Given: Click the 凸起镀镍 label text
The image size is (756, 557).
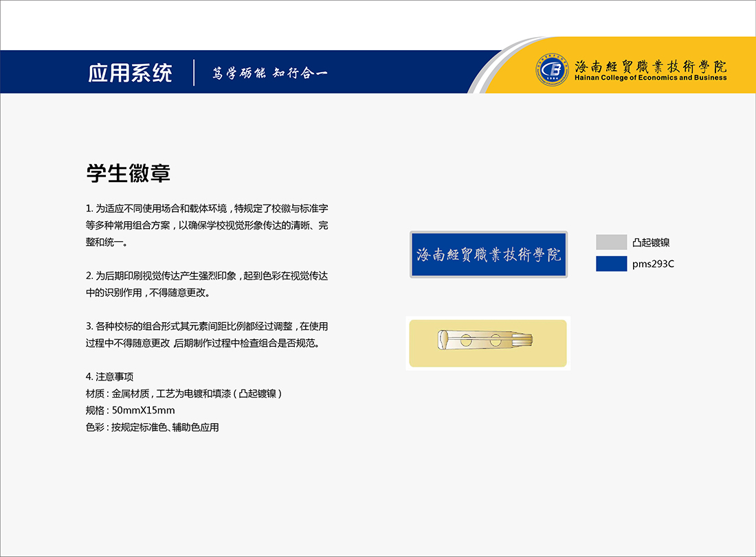Looking at the screenshot, I should pos(651,242).
